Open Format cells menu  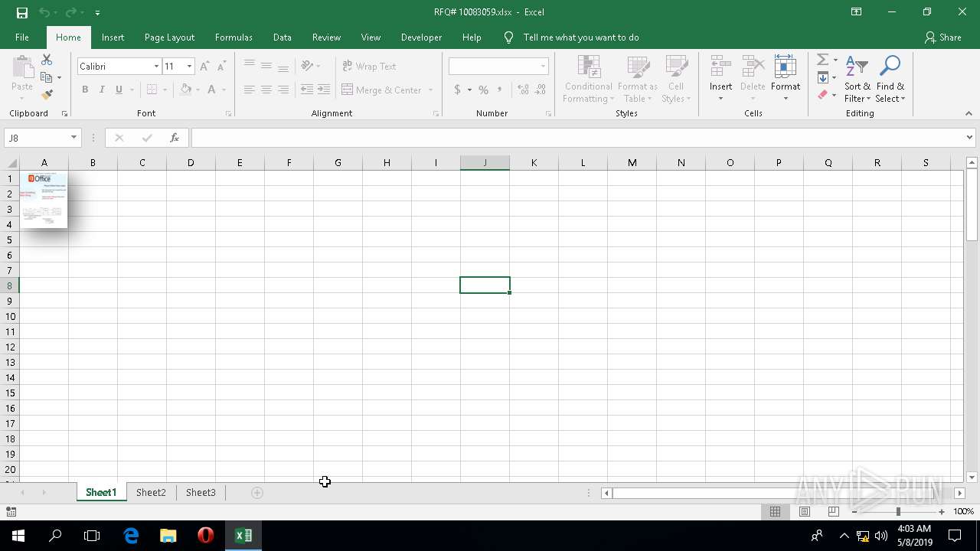[x=786, y=79]
